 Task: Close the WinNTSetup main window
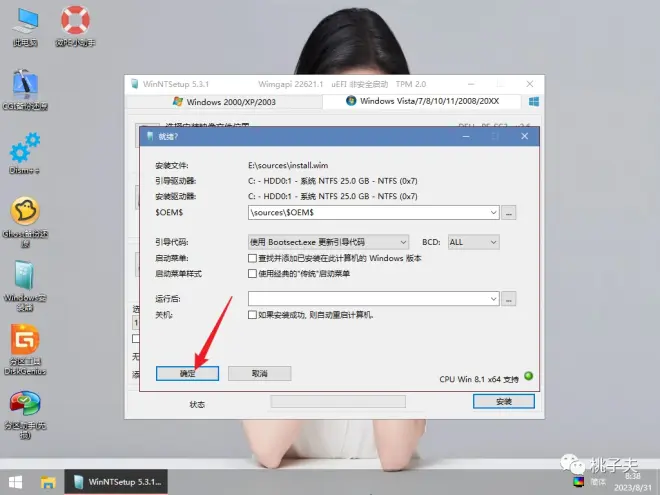(530, 84)
